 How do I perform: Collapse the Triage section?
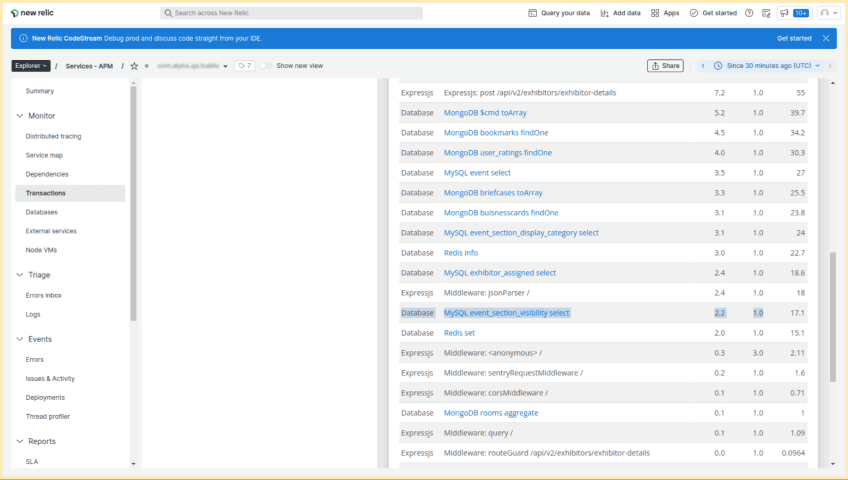(20, 275)
